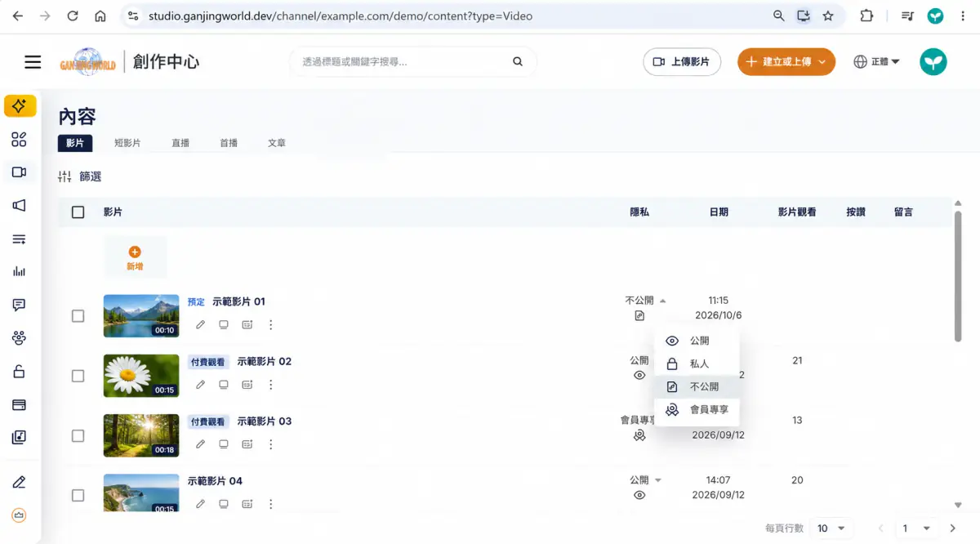The height and width of the screenshot is (544, 980).
Task: Open the 示範影片 02 daisy thumbnail
Action: coord(141,376)
